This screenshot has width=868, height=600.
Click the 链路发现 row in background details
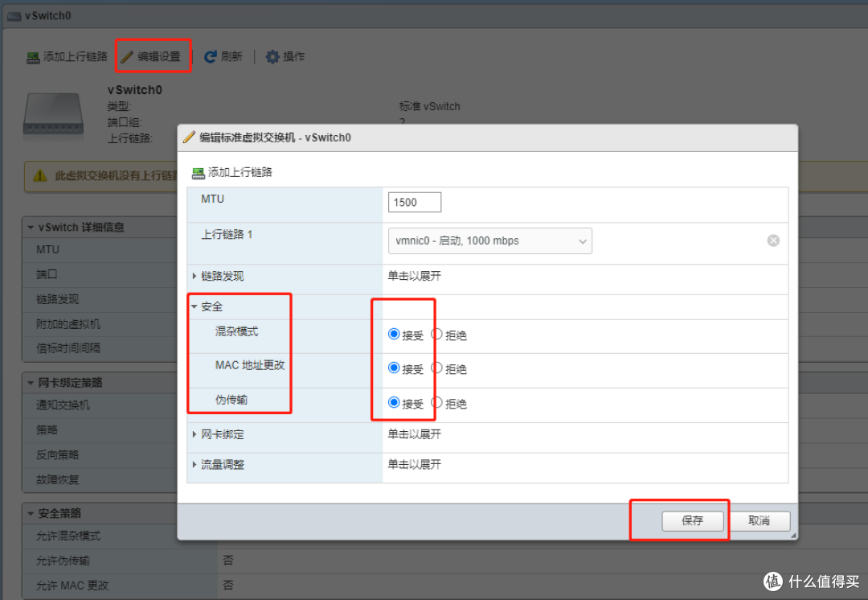pyautogui.click(x=100, y=299)
